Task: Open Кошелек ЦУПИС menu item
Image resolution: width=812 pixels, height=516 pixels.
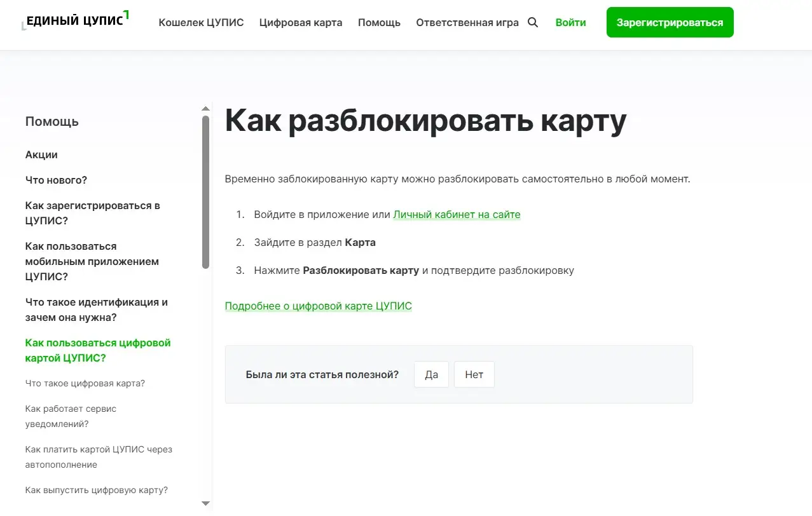Action: (201, 23)
